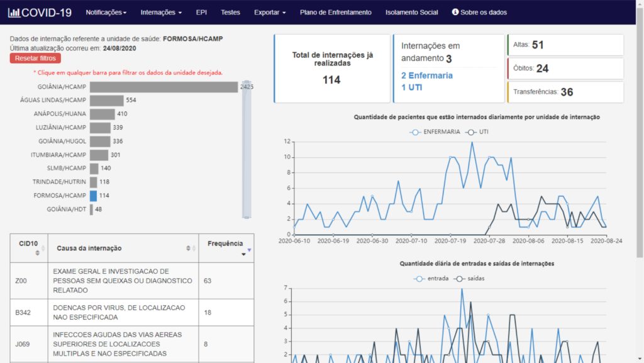This screenshot has height=363, width=644.
Task: Sort by CID10 column arrows icon
Action: coord(37,252)
